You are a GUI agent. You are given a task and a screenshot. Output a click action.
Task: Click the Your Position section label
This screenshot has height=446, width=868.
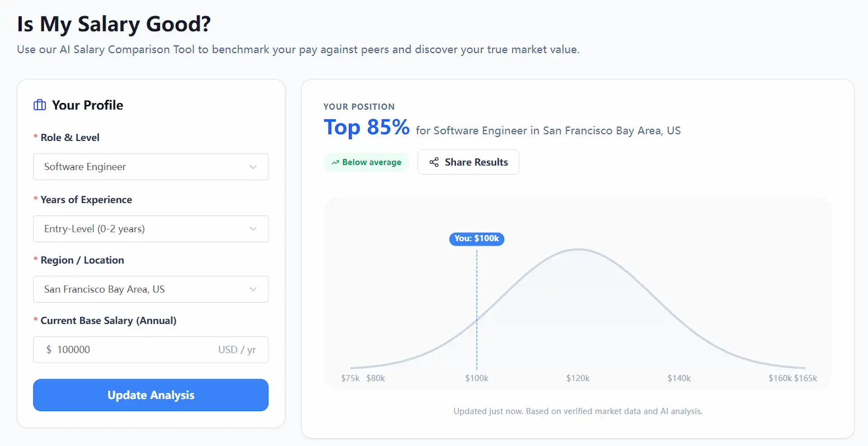[x=359, y=106]
